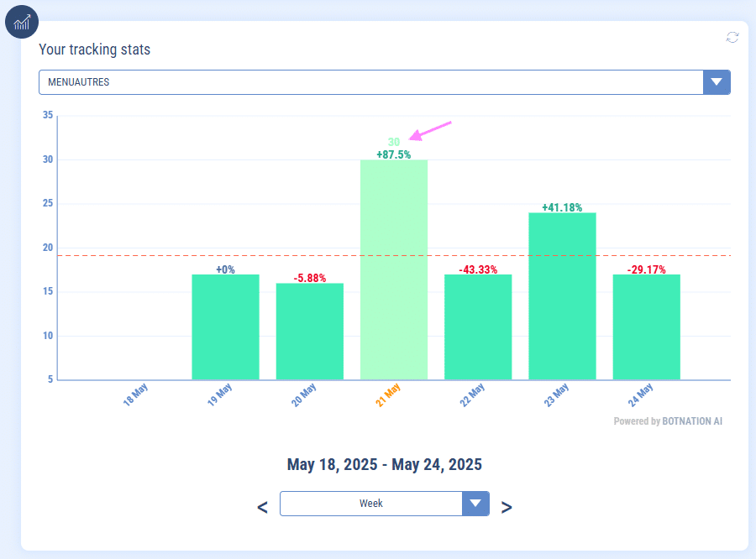Click the 23 May bar

[561, 296]
